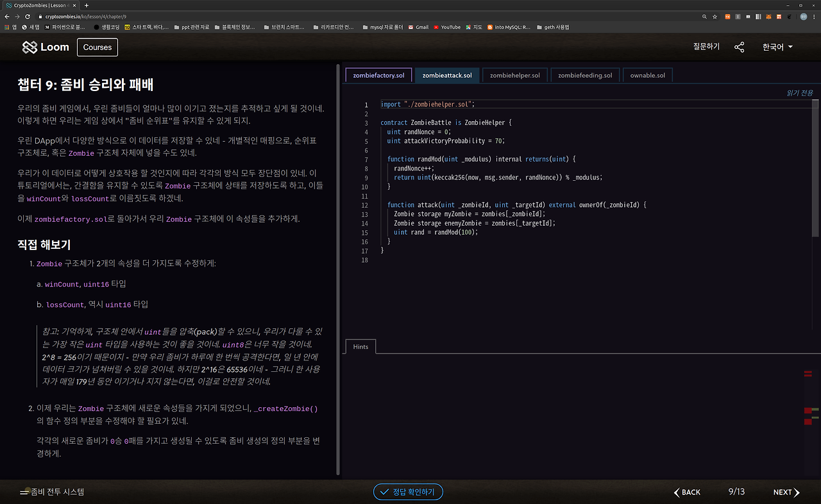This screenshot has width=821, height=504.
Task: Reload the page with the refresh icon
Action: click(x=28, y=16)
